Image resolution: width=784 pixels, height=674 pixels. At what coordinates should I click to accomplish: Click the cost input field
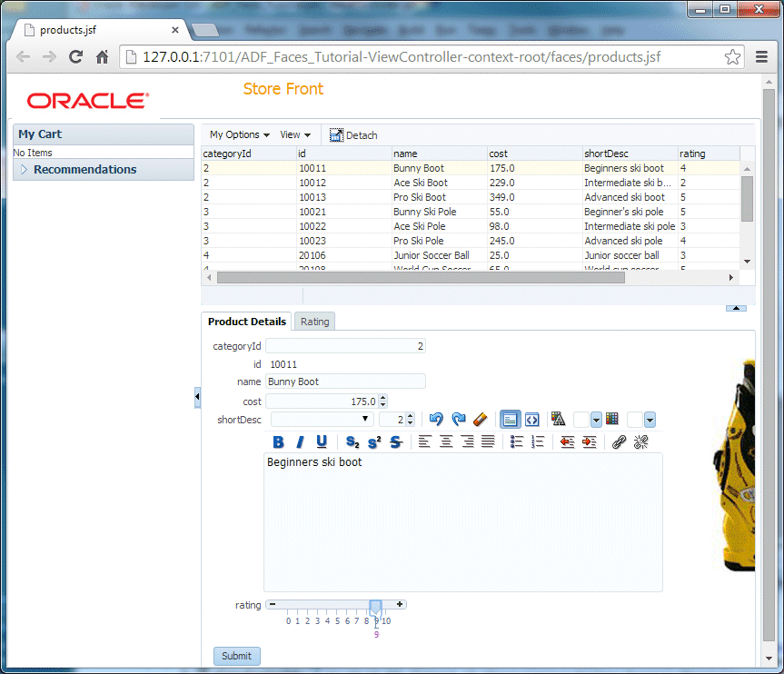point(323,401)
